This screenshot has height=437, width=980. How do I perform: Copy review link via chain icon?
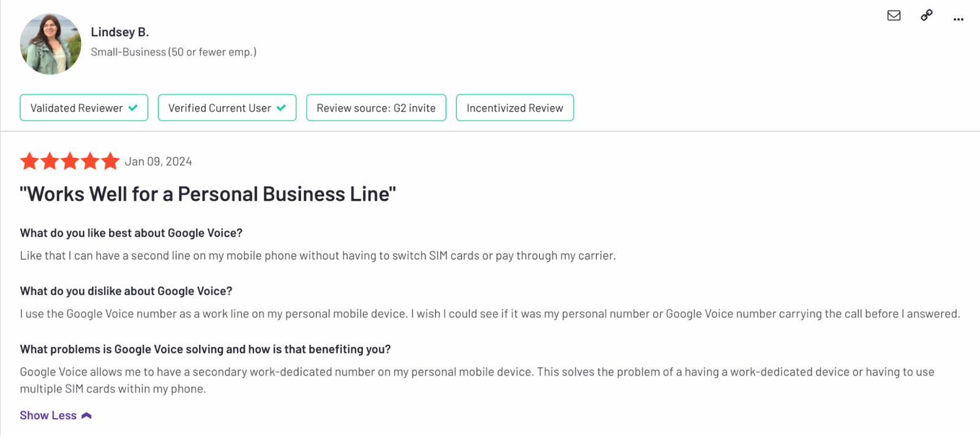click(927, 15)
